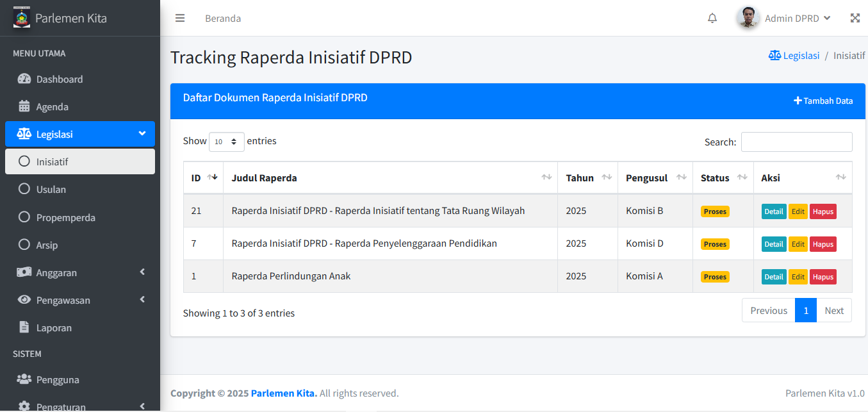The height and width of the screenshot is (412, 868).
Task: Click Hapus for Raperda Perlindungan Anak
Action: pos(823,277)
